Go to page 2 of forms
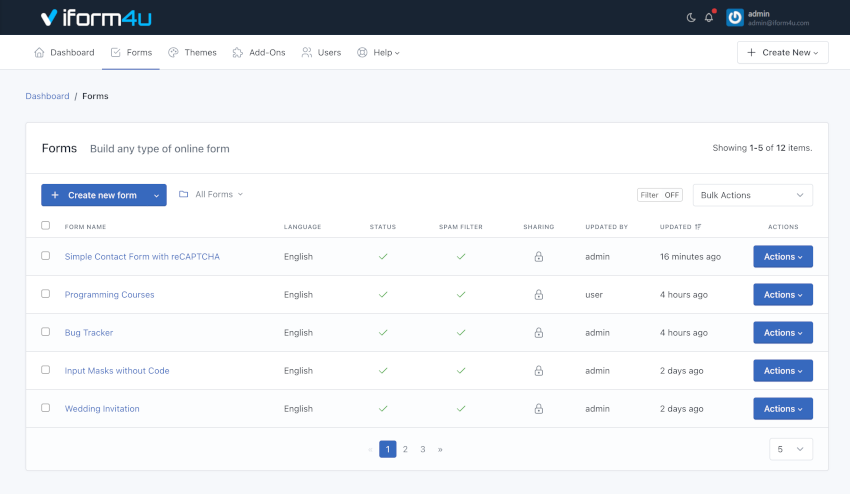Image resolution: width=850 pixels, height=494 pixels. (405, 449)
